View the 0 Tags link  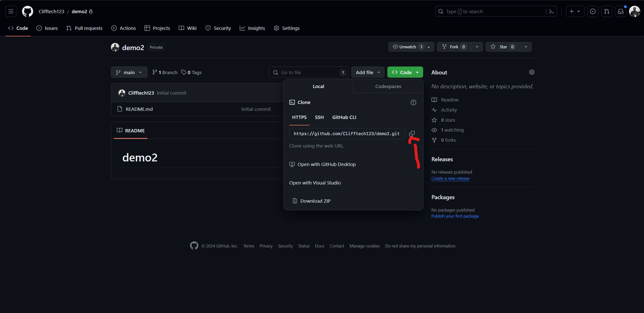click(x=192, y=72)
